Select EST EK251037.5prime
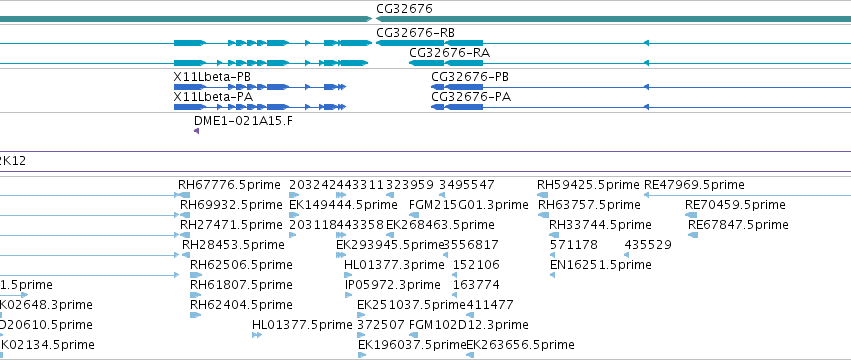This screenshot has height=360, width=851. [411, 305]
